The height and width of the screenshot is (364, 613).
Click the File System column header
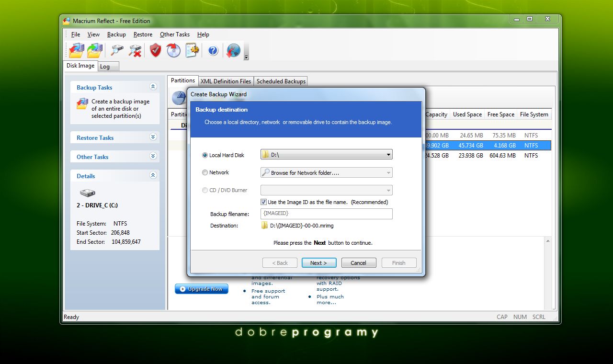tap(534, 114)
